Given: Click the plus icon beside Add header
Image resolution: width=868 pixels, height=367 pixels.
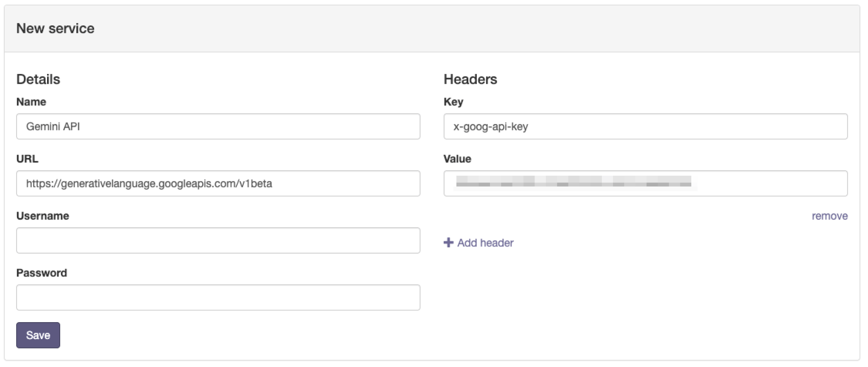Looking at the screenshot, I should pos(448,243).
